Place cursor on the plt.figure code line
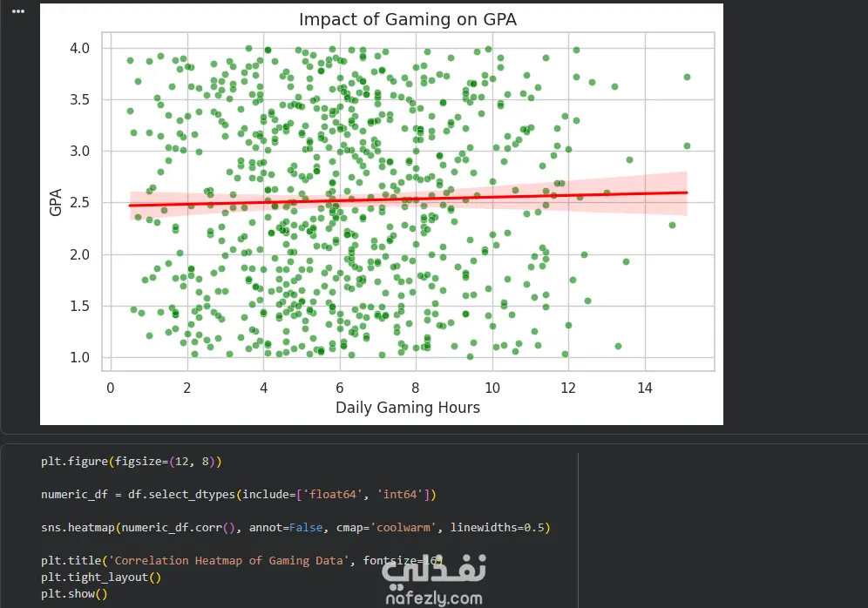Screen dimensions: 868x608 (x=132, y=461)
